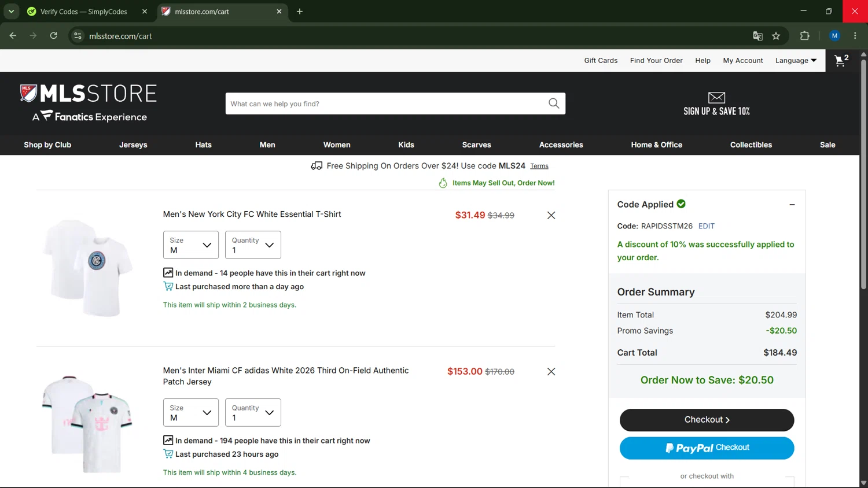Viewport: 868px width, 488px height.
Task: Close the mlsstore.com/cart tab
Action: (x=279, y=12)
